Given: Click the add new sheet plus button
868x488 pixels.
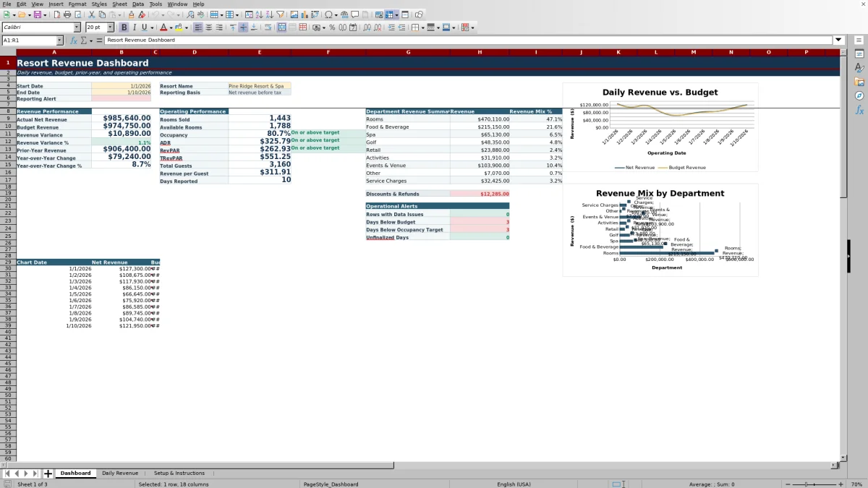Looking at the screenshot, I should [x=48, y=474].
